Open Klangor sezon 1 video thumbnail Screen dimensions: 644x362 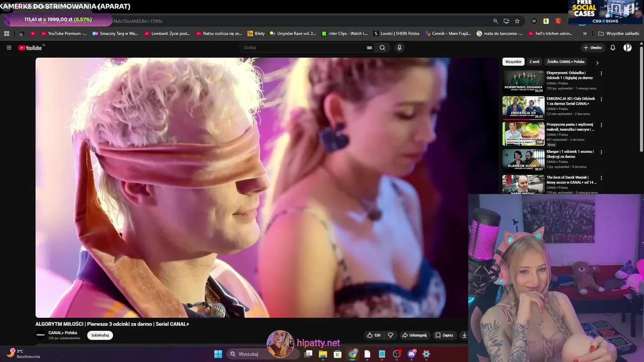tap(523, 160)
